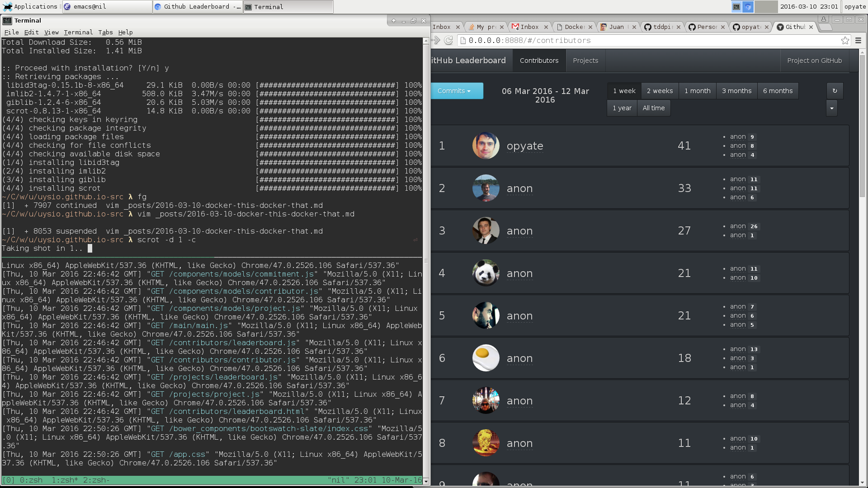Select the 1 week time filter

coord(624,90)
